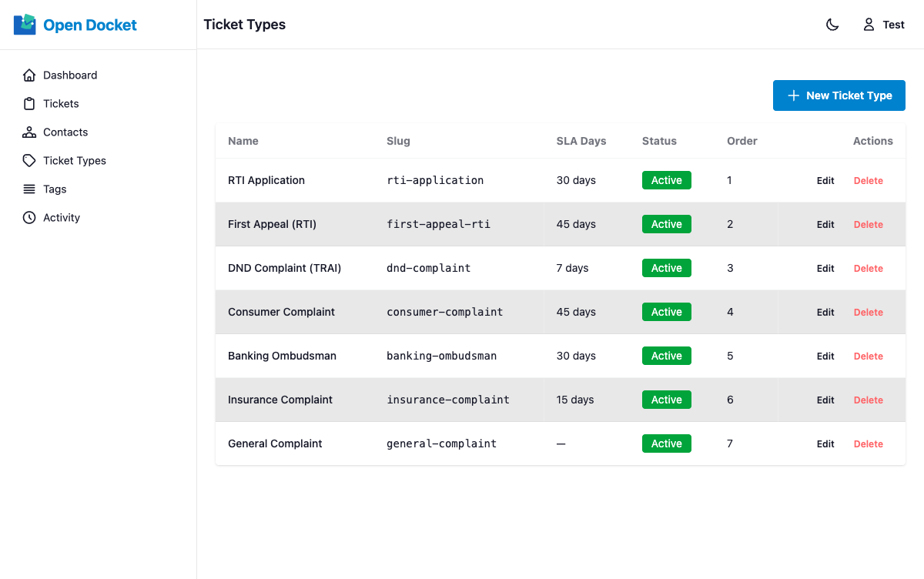Edit the Banking Ombudsman ticket type
The height and width of the screenshot is (579, 924).
(x=825, y=356)
